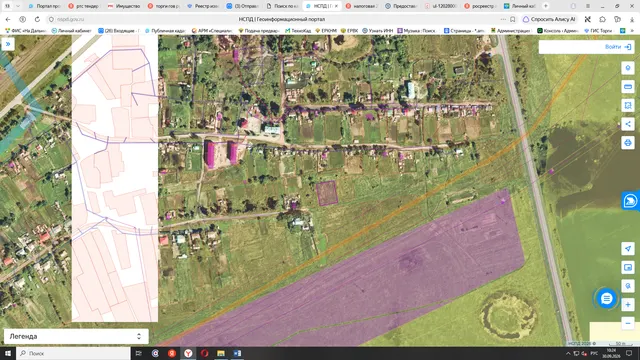
Task: Open ГИС Торги bookmark
Action: click(598, 31)
